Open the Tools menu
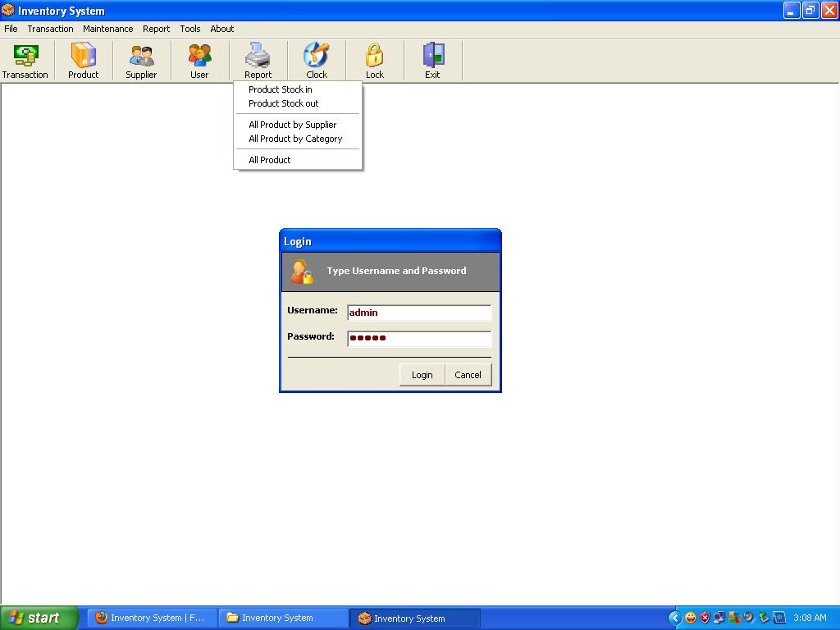Viewport: 840px width, 630px height. click(190, 29)
